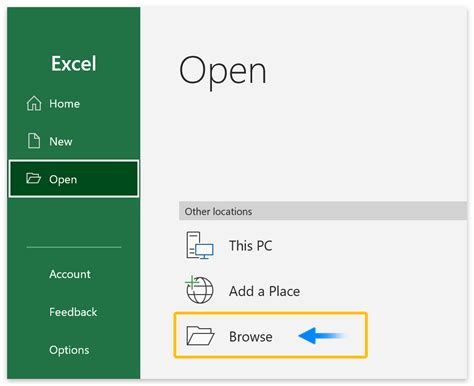Click the New blank document icon

(x=34, y=141)
